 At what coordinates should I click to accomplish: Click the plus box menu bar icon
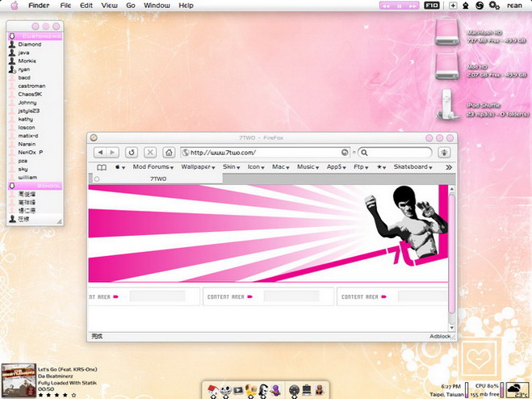coord(453,6)
